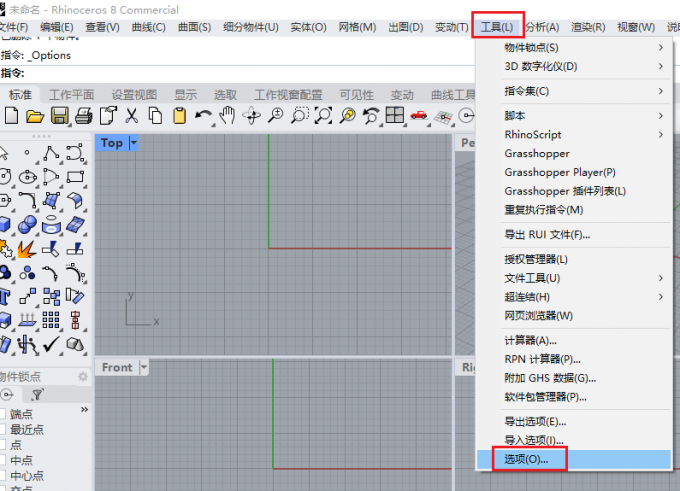This screenshot has height=491, width=680.
Task: Click the Zoom dynamic magnifier icon
Action: tap(275, 116)
